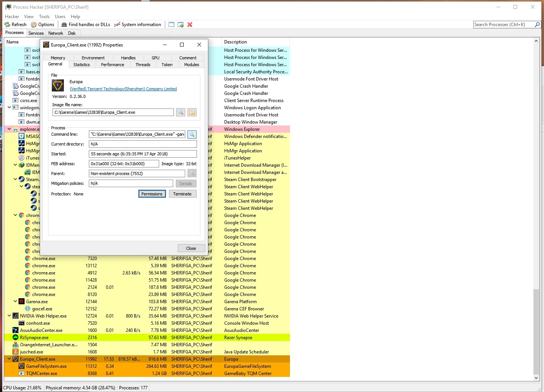Click magnifier icon next to Command line
The width and height of the screenshot is (544, 392).
pos(192,134)
